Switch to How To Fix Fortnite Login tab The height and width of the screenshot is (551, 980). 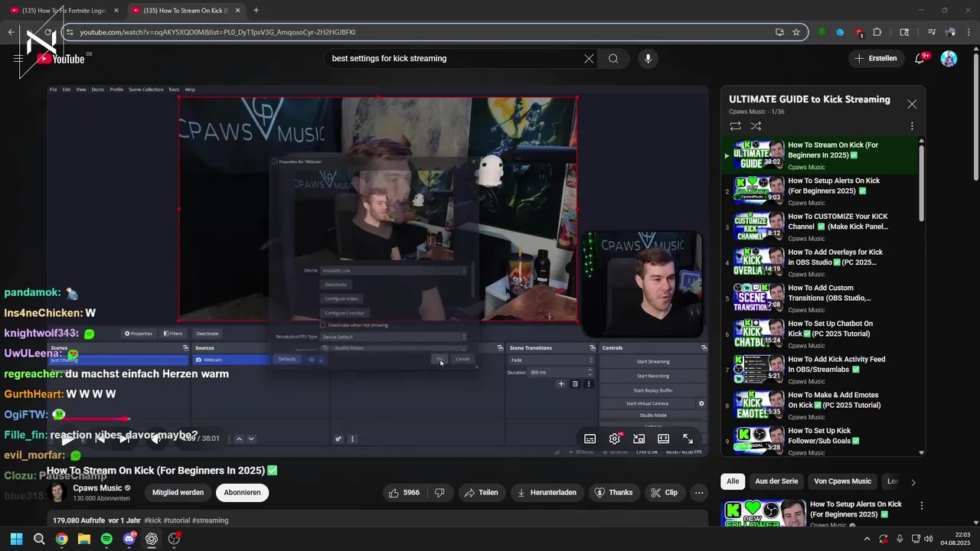(63, 10)
